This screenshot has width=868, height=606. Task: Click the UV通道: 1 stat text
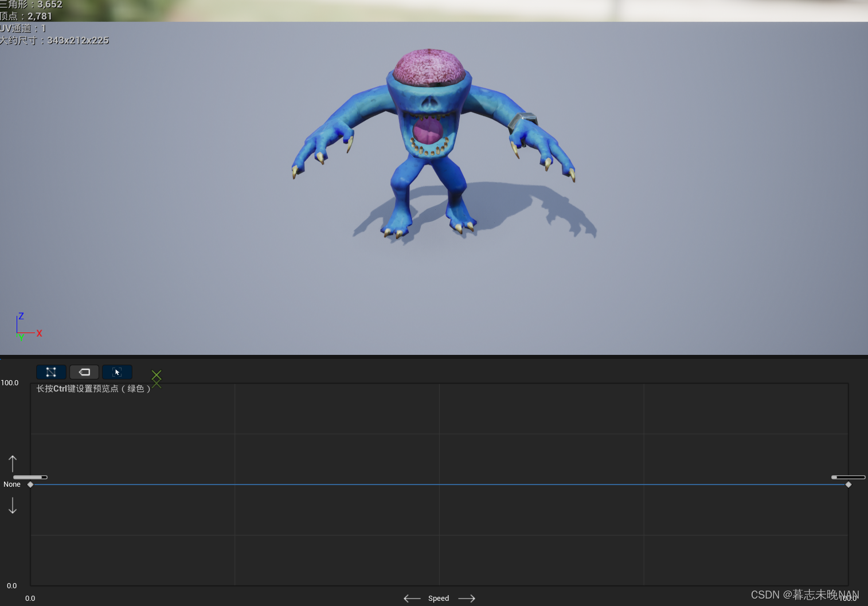coord(23,28)
